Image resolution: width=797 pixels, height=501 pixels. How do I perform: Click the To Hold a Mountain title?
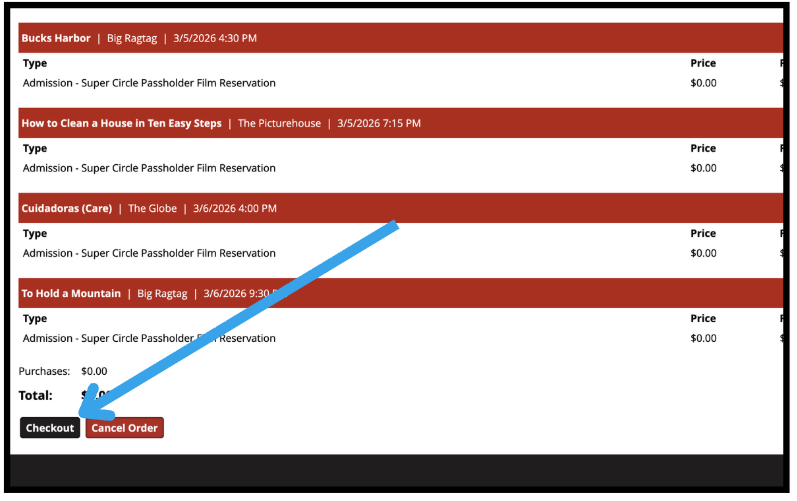71,293
